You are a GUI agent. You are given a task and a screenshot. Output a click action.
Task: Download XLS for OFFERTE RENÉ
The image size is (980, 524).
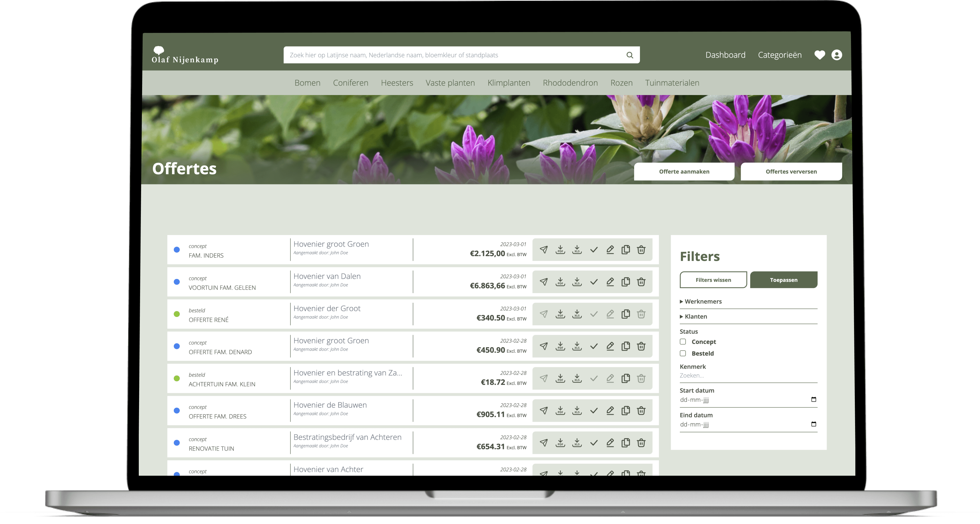(x=577, y=314)
